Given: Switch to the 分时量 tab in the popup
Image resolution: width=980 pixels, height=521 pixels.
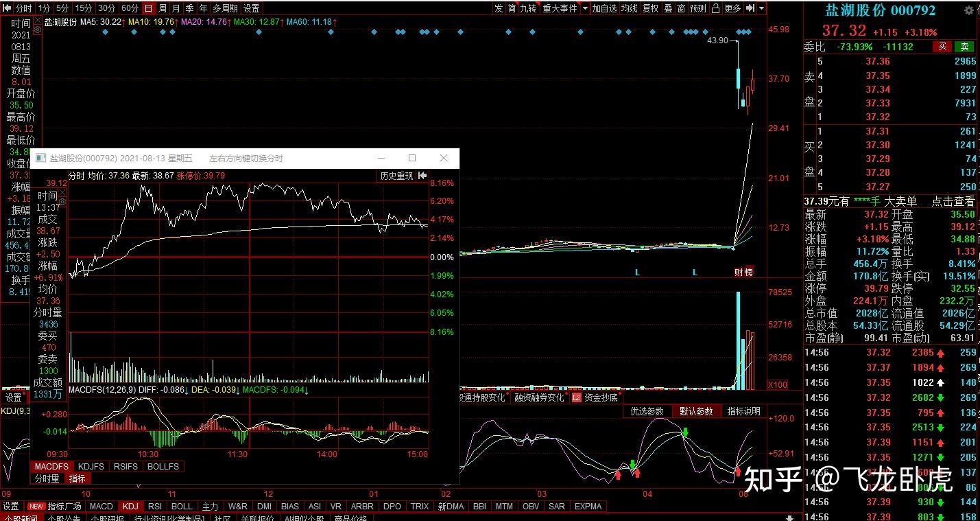Looking at the screenshot, I should pyautogui.click(x=47, y=478).
